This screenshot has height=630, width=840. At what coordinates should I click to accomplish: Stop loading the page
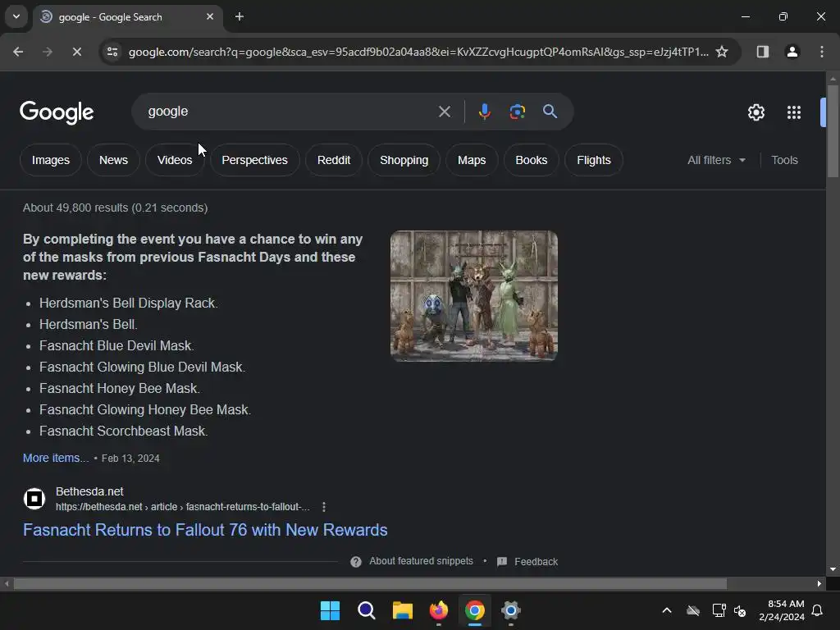click(x=76, y=52)
